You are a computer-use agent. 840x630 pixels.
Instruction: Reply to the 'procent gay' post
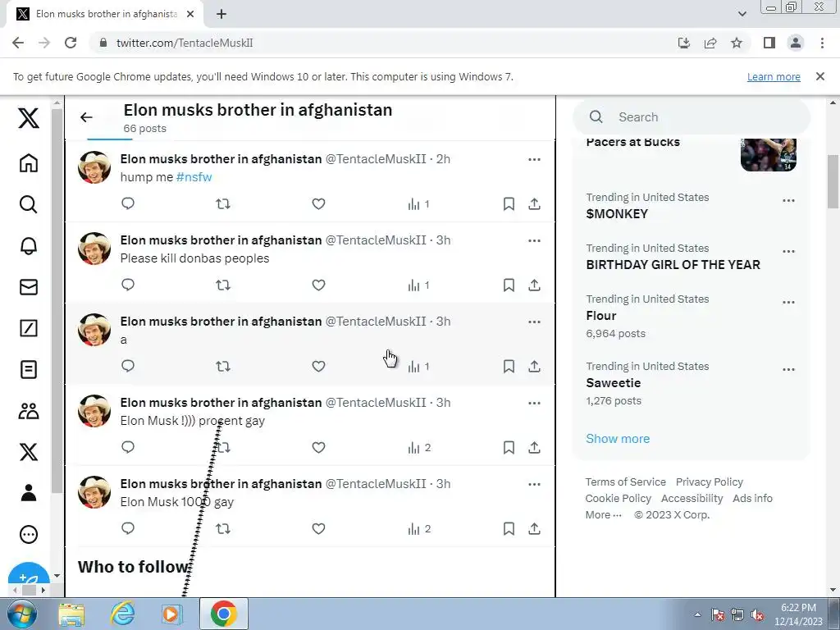127,447
